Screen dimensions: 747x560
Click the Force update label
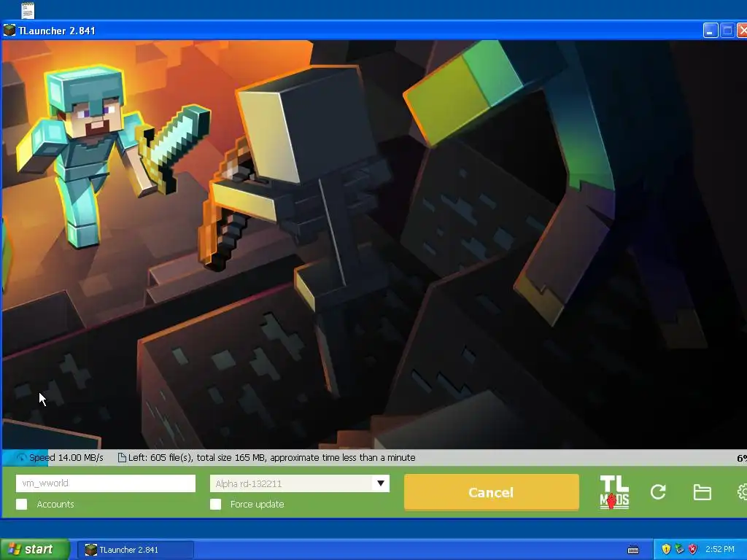[x=257, y=505]
